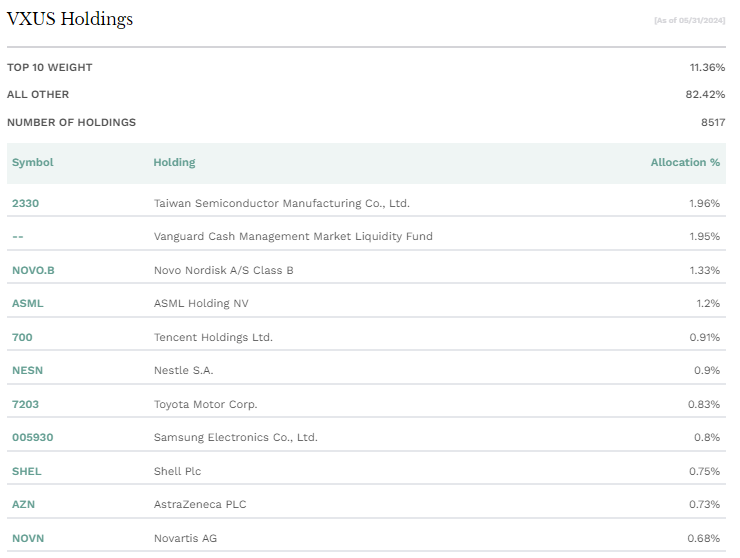Viewport: 740px width, 558px height.
Task: Select the 0.9% allocation for Nestle
Action: (x=707, y=371)
